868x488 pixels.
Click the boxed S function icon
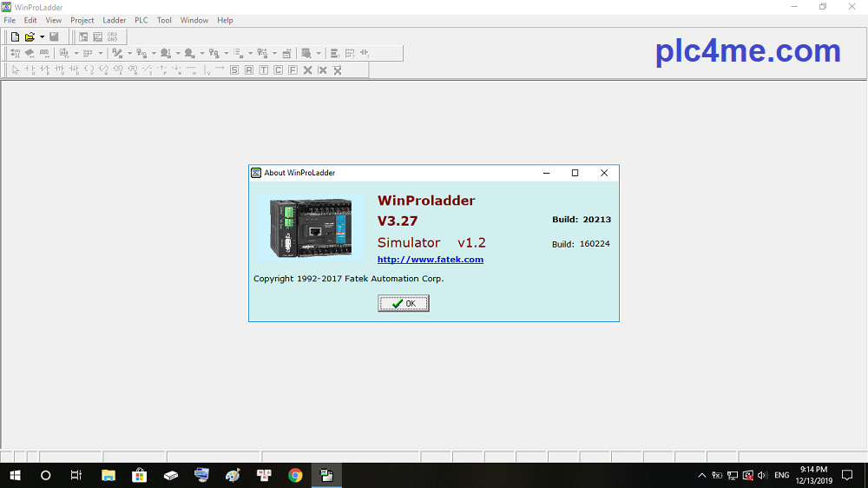[234, 69]
